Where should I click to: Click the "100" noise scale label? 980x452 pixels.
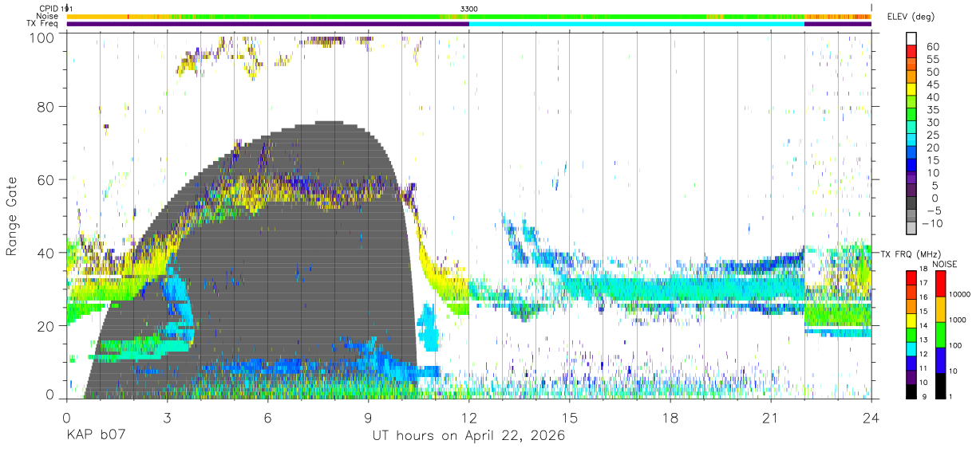[x=955, y=345]
